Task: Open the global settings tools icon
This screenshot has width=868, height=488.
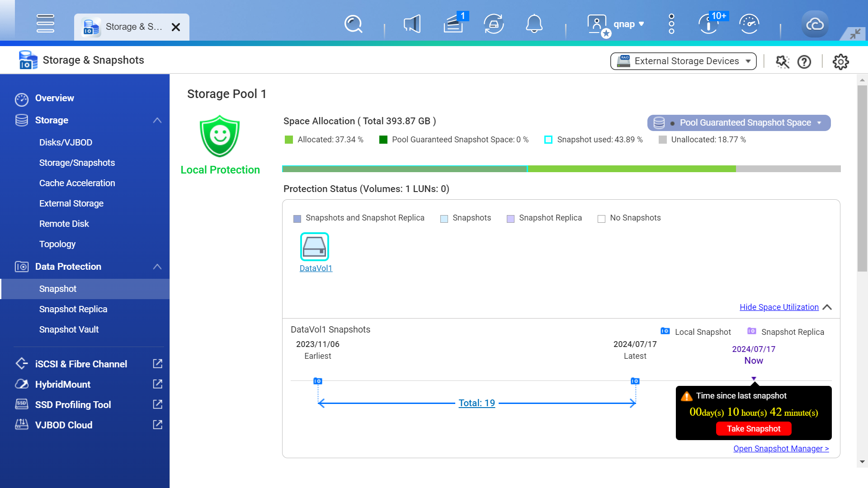Action: tap(783, 62)
